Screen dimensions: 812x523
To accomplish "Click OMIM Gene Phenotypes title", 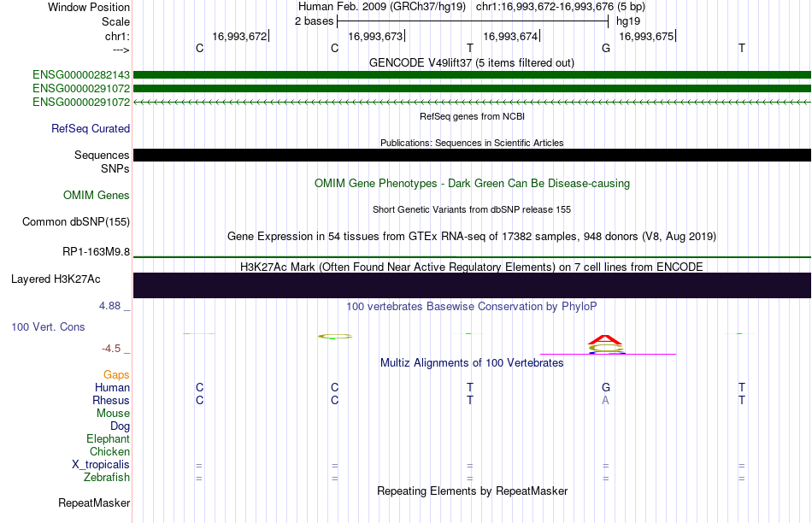I will pyautogui.click(x=472, y=184).
